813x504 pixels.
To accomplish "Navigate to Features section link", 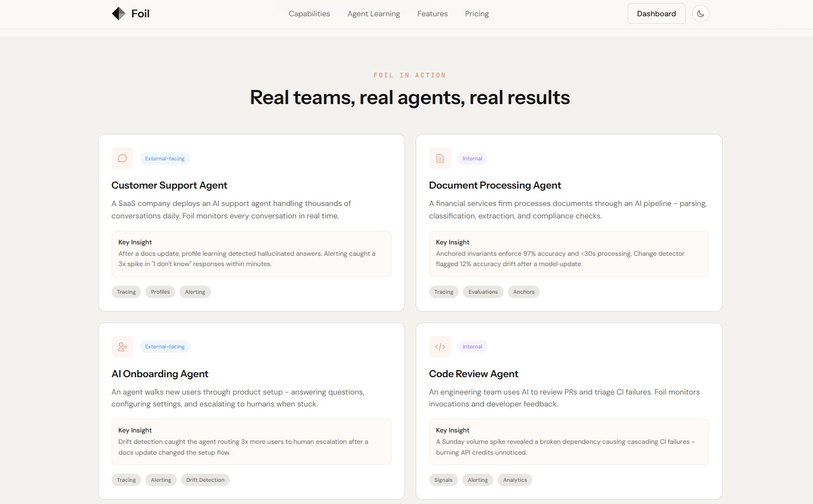I will coord(433,14).
